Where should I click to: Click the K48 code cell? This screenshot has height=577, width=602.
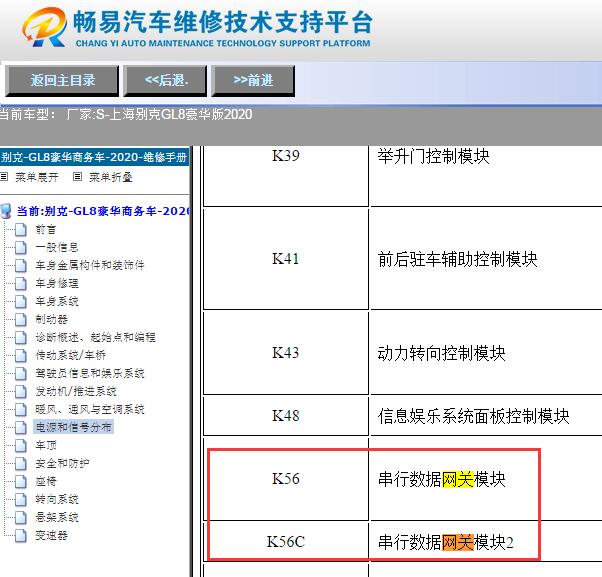tap(286, 416)
